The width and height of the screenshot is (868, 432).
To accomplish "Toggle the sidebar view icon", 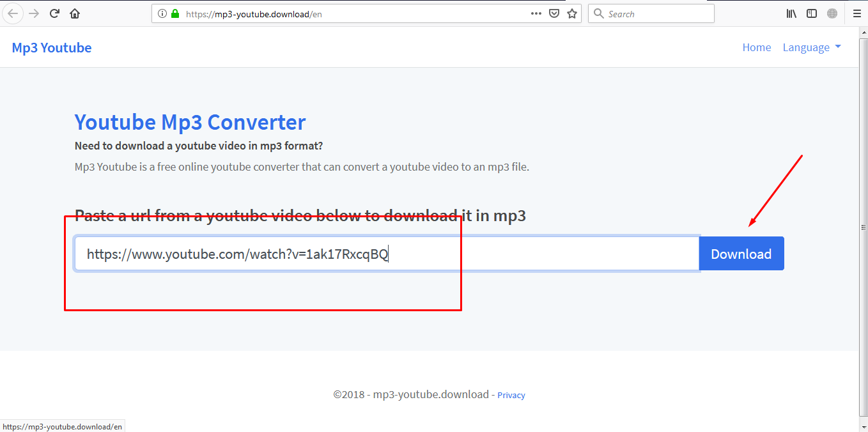I will (812, 13).
